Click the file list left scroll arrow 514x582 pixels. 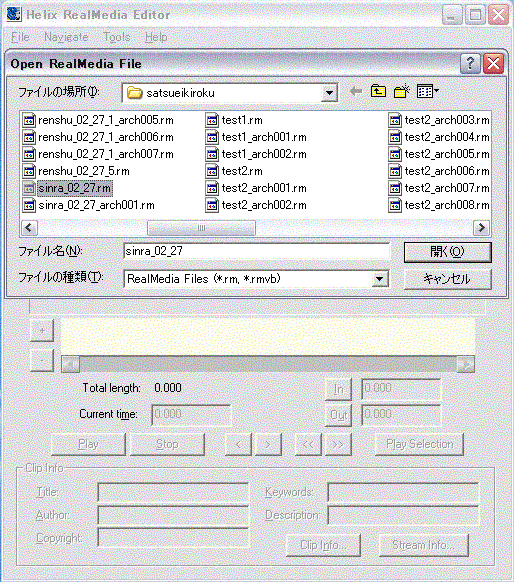tap(29, 228)
